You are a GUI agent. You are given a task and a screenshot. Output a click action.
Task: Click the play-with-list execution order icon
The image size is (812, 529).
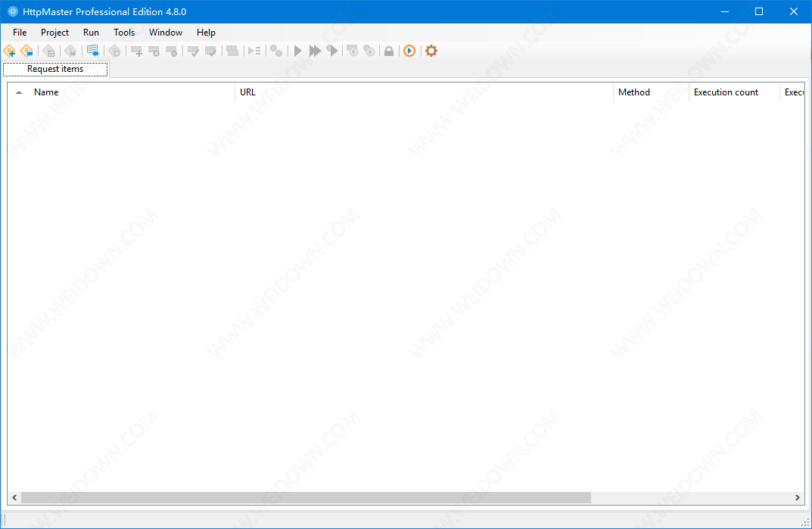254,51
